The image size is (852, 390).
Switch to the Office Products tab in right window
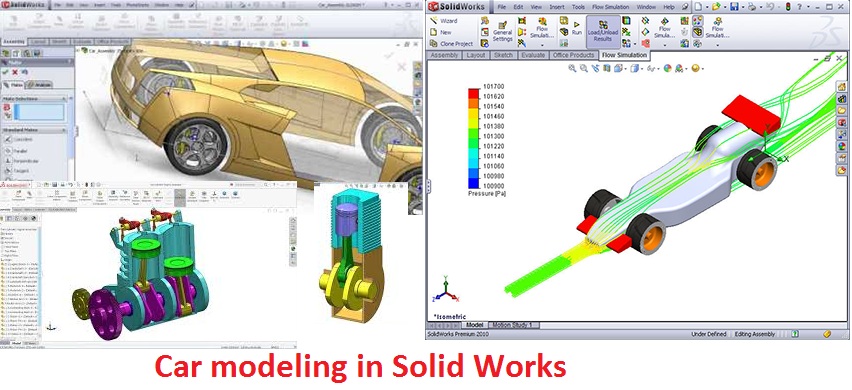pyautogui.click(x=573, y=55)
